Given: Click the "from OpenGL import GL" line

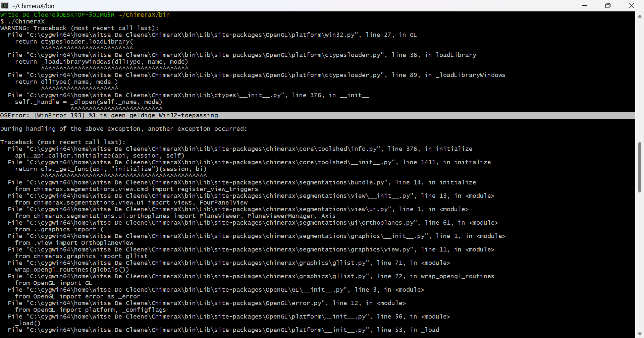Looking at the screenshot, I should [x=53, y=283].
